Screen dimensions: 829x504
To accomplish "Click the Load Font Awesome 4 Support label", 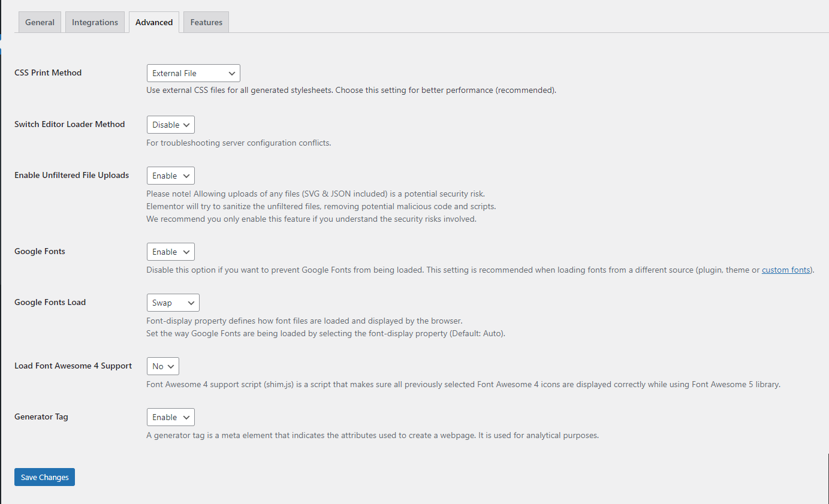I will pos(73,366).
